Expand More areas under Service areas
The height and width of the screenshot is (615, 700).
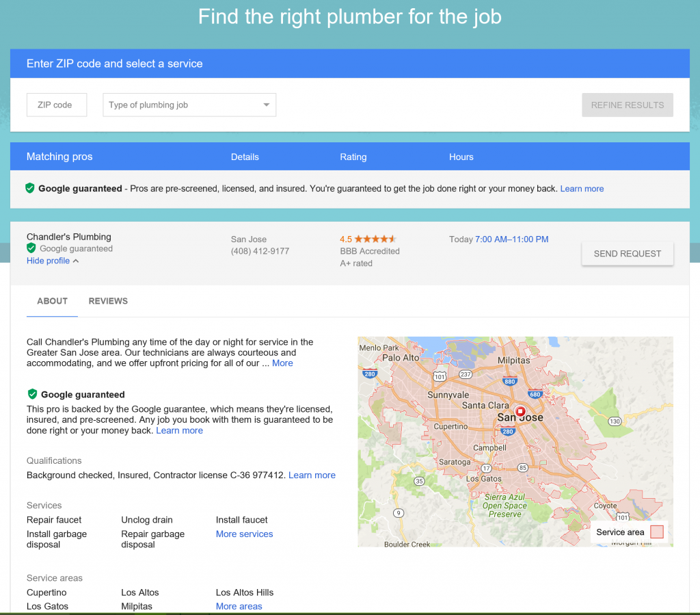click(x=239, y=606)
